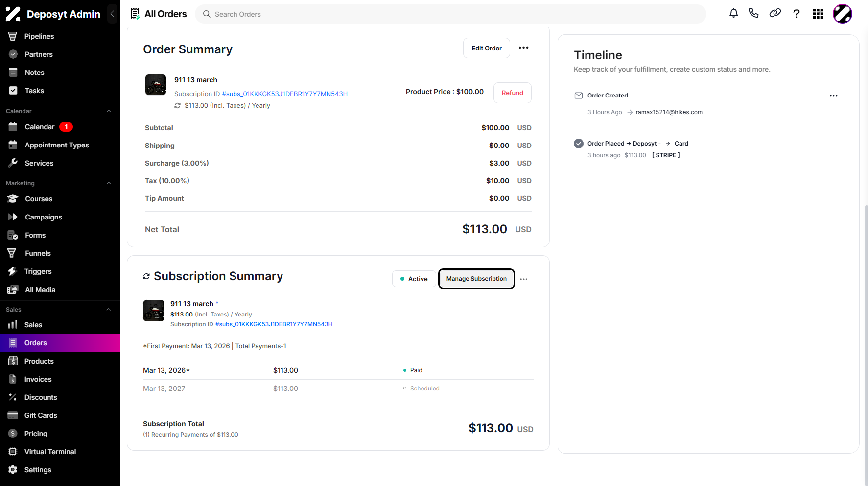Open the user profile avatar
Screen dimensions: 868x486
(x=843, y=14)
